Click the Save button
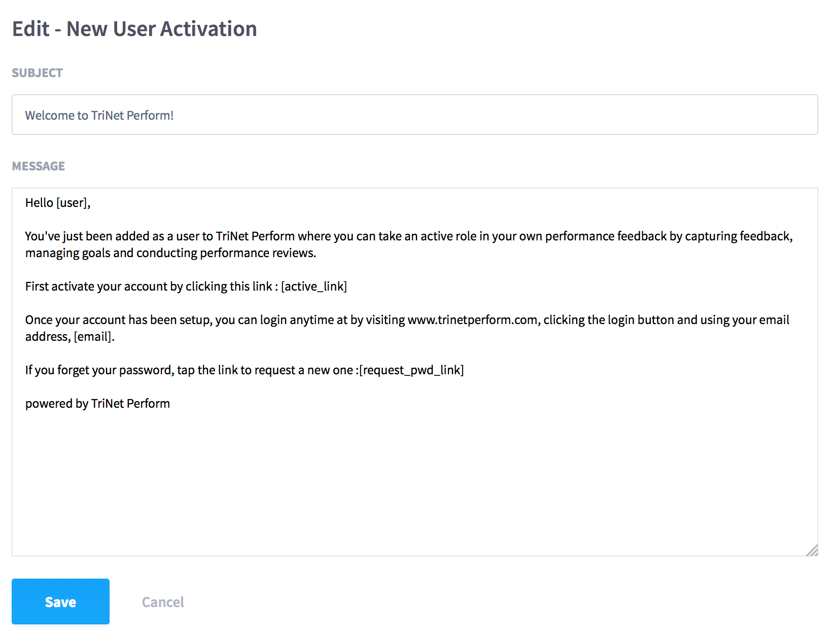840x640 pixels. pos(60,601)
